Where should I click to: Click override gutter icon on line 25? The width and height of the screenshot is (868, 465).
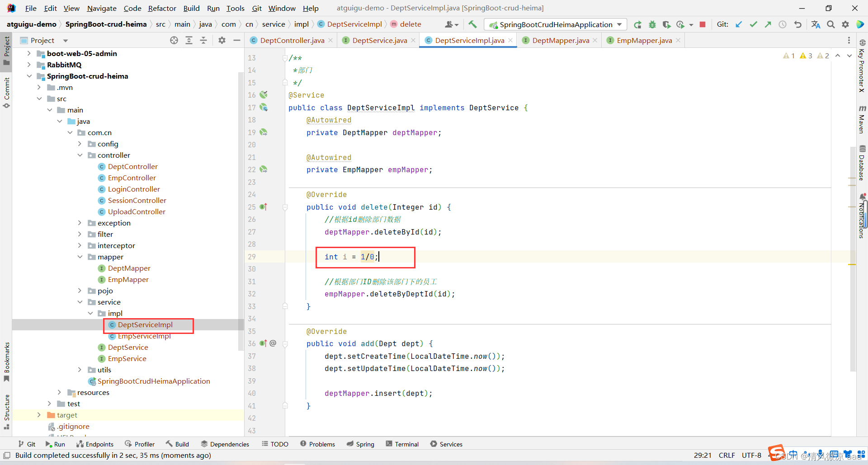264,207
